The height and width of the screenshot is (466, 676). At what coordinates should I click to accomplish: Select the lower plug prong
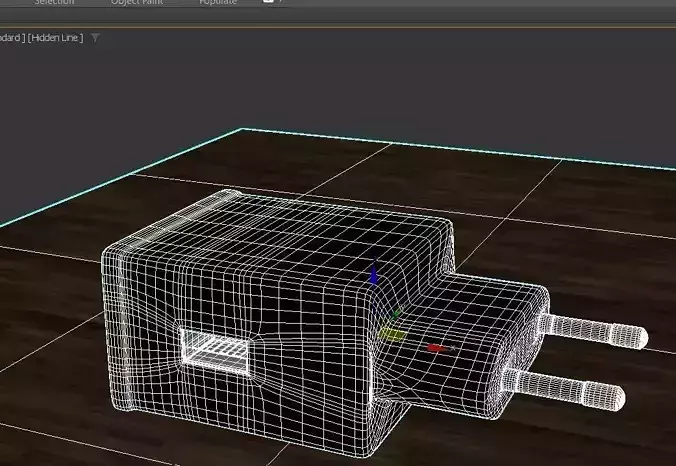tap(563, 388)
